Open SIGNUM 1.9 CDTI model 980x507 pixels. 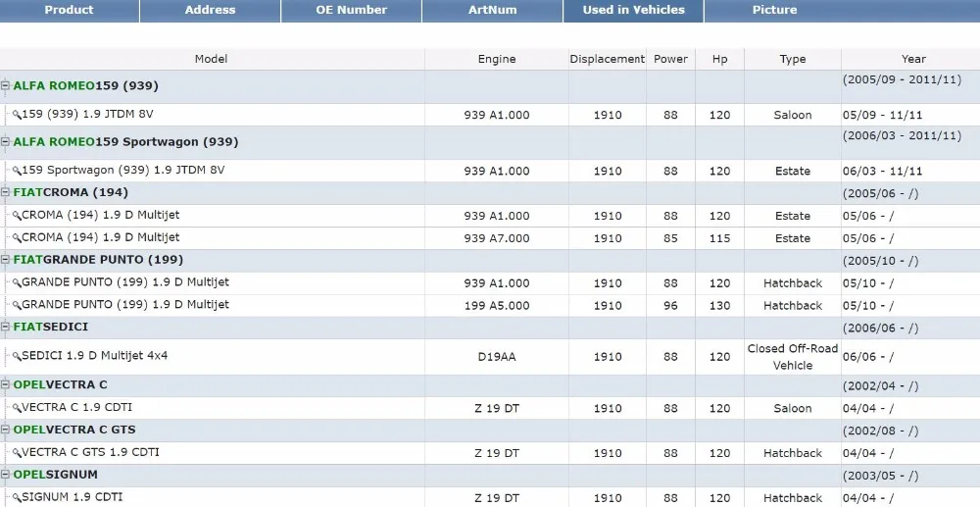click(x=73, y=497)
